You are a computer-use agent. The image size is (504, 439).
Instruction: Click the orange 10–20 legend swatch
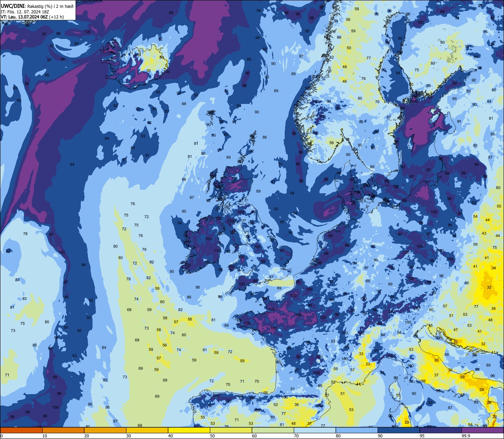63,430
